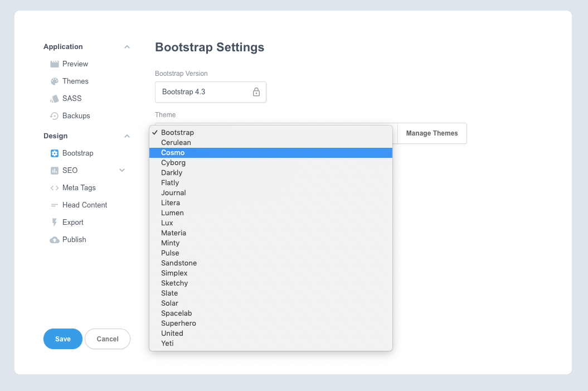Click the Bootstrap gear icon in sidebar
Viewport: 588px width, 391px height.
(x=55, y=153)
